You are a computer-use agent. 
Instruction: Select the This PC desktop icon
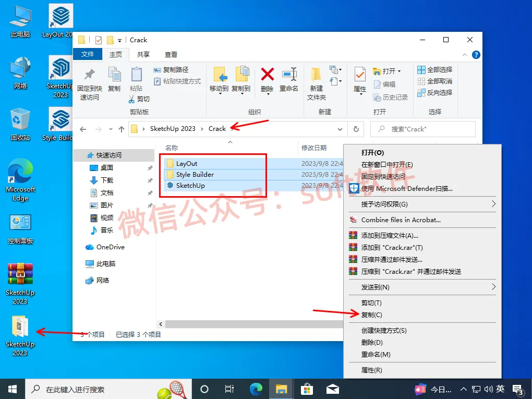point(20,21)
